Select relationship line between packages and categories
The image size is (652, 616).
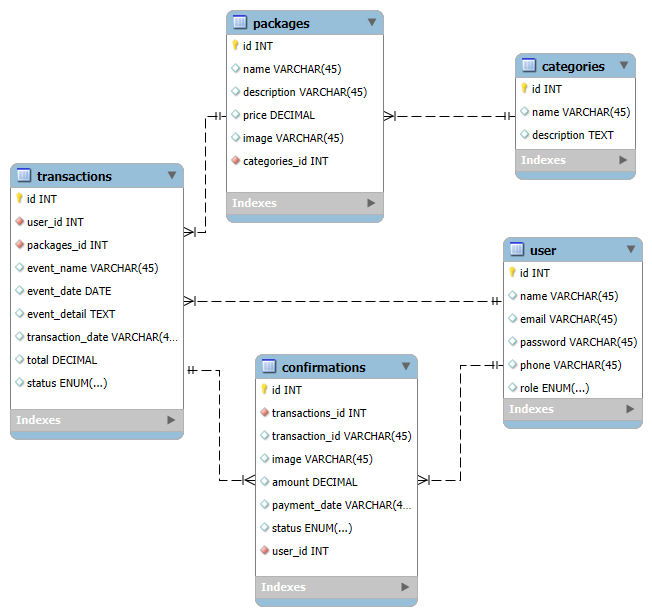(449, 116)
